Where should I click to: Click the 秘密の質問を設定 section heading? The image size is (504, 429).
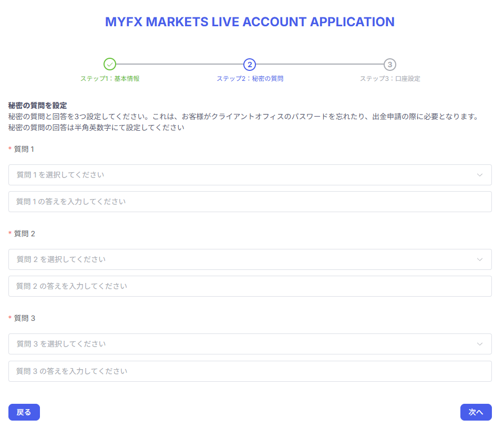pyautogui.click(x=38, y=106)
